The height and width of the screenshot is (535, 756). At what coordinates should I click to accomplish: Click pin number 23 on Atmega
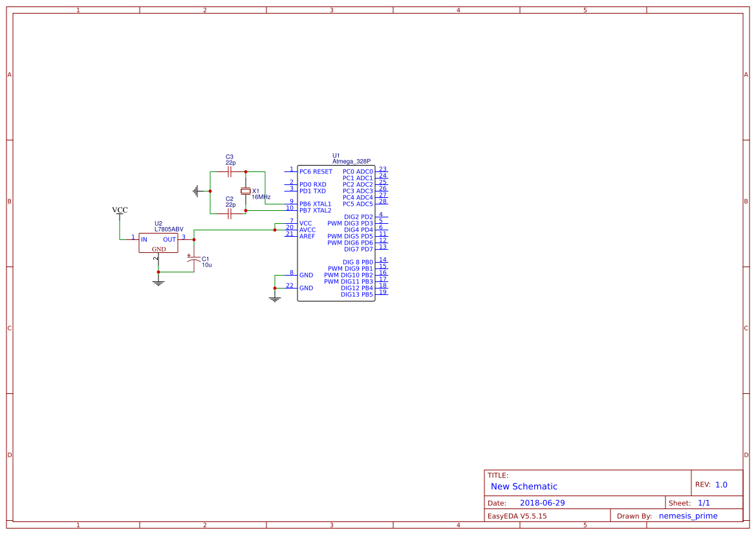coord(383,169)
